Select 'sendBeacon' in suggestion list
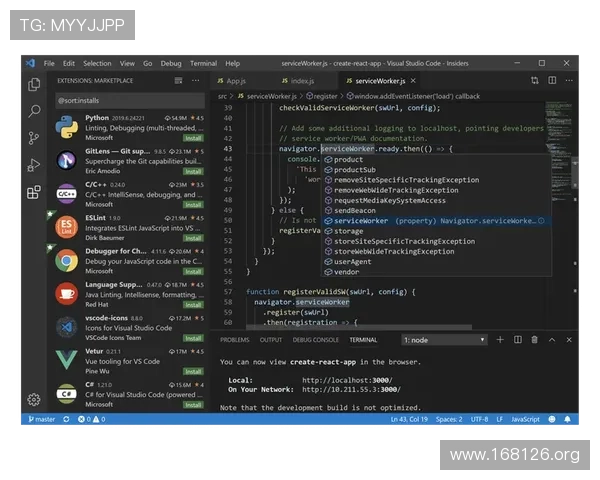This screenshot has width=600, height=480. click(436, 211)
